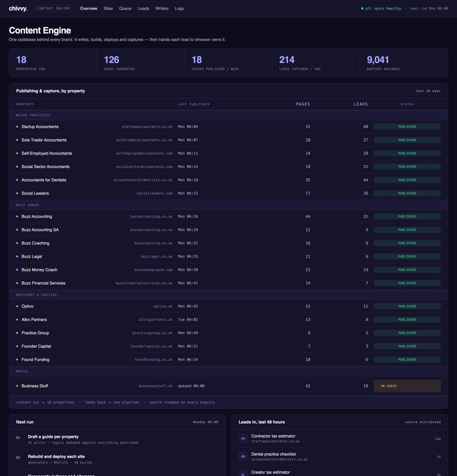Click the Monday 06:00 label in Next run

tap(205, 422)
